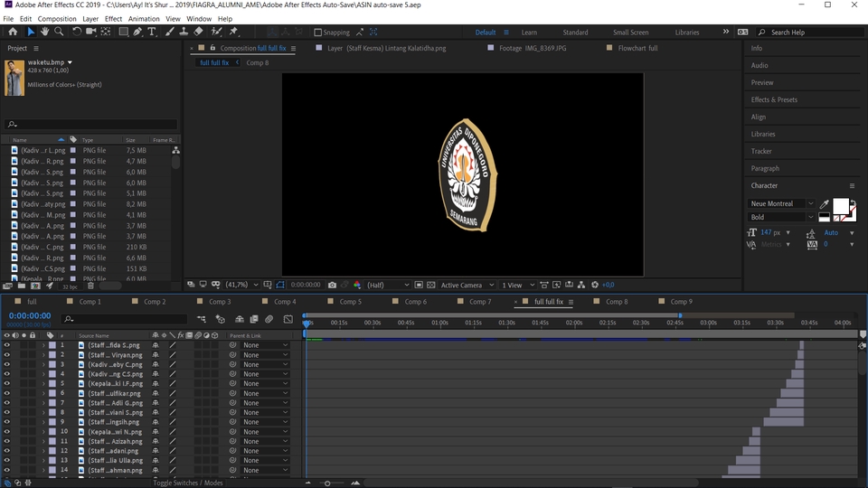
Task: Enable the Snapping checkbox
Action: [x=317, y=33]
